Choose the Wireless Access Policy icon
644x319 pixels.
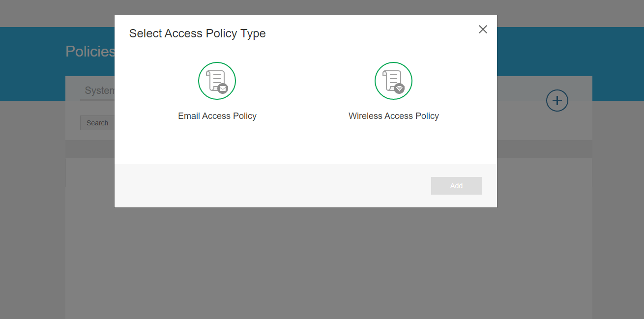393,81
